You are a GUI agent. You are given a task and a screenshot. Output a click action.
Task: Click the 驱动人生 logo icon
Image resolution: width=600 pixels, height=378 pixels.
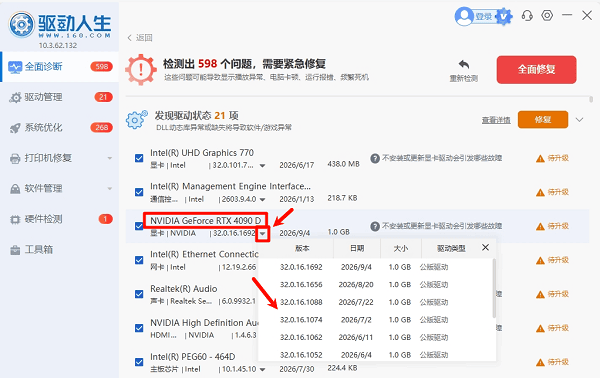coord(21,25)
